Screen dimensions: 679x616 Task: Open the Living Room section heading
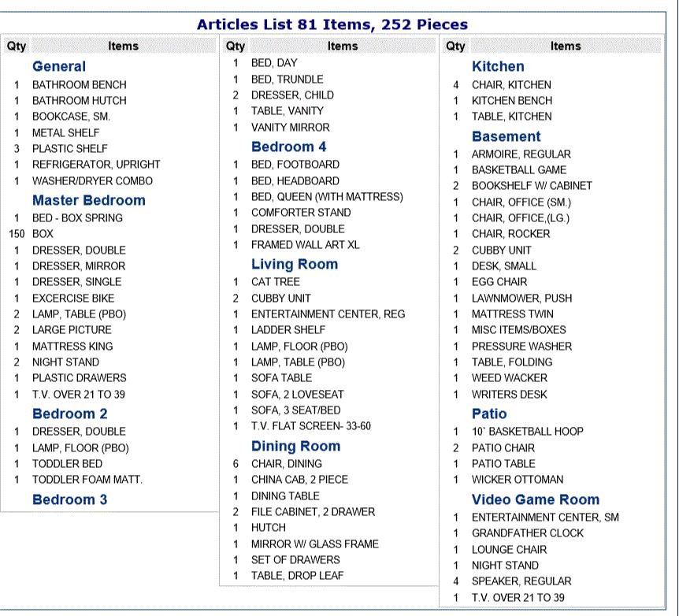point(294,265)
